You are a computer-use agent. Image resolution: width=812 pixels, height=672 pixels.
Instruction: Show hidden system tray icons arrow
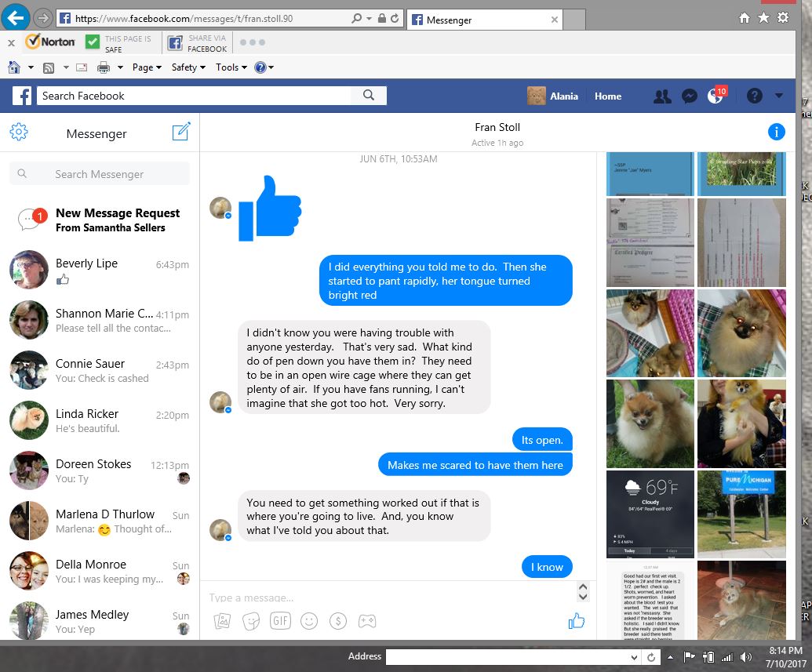coord(670,657)
